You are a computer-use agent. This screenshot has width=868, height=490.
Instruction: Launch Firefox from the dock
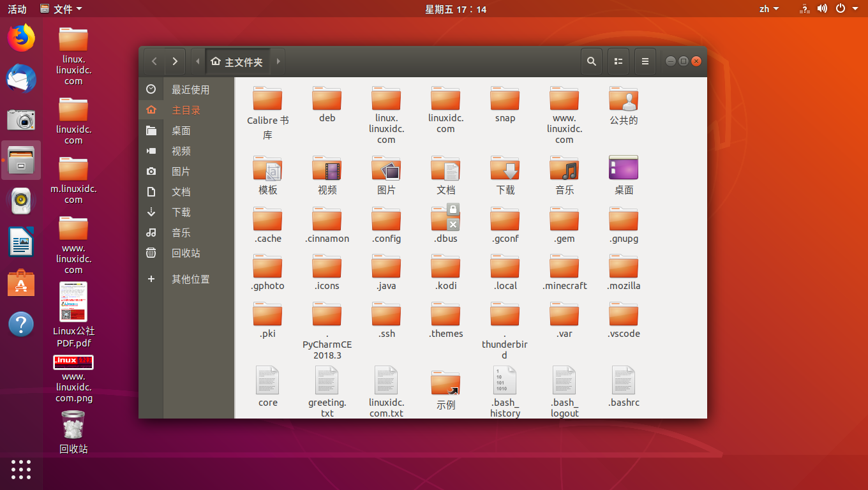pos(21,38)
